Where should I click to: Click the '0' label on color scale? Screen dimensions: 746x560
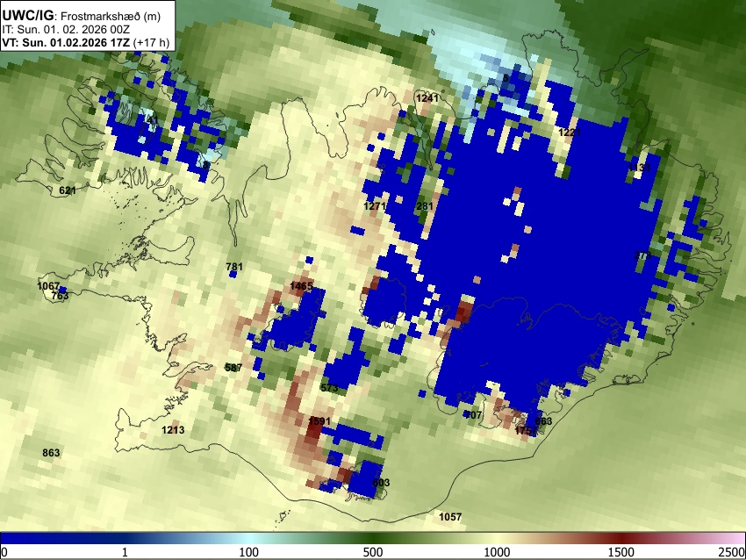(x=4, y=552)
